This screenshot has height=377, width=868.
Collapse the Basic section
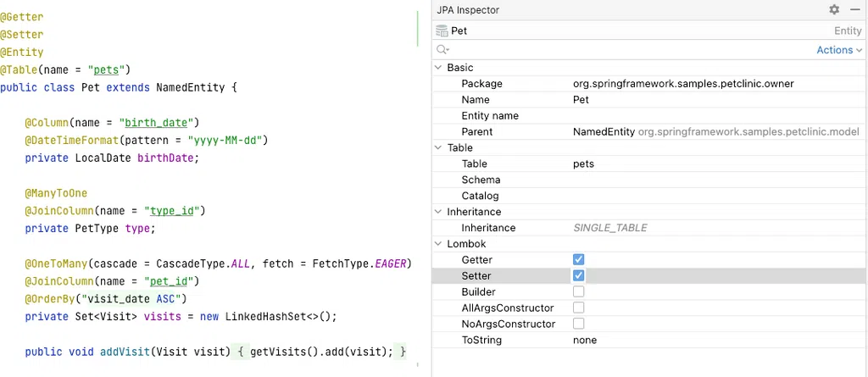pyautogui.click(x=438, y=68)
